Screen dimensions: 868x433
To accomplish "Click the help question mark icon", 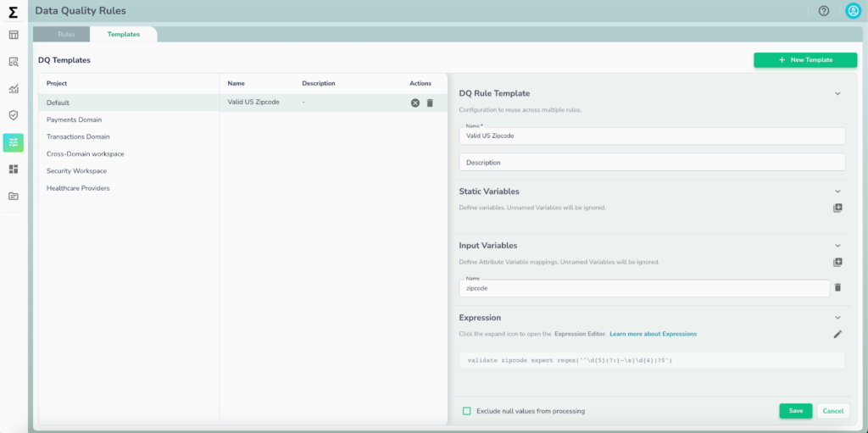I will [823, 11].
